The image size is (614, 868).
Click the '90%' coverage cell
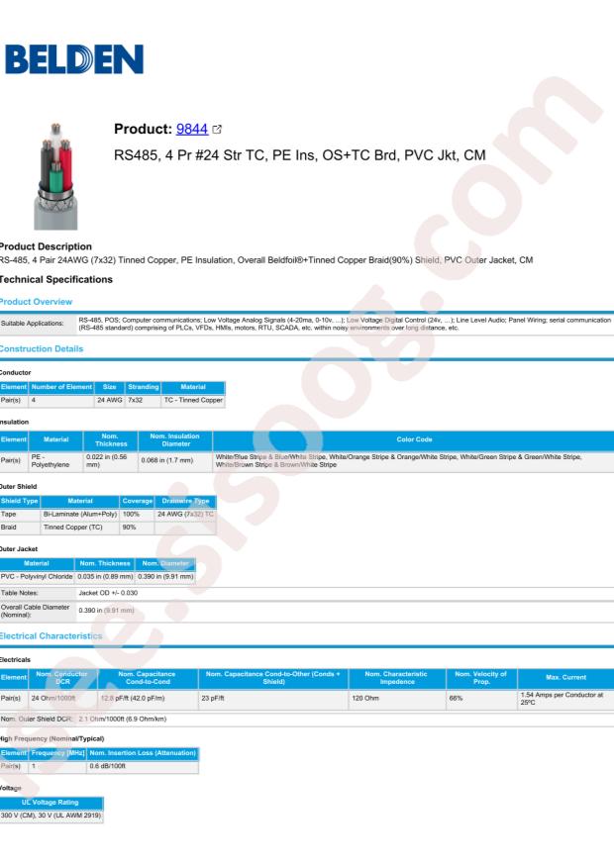[x=137, y=528]
